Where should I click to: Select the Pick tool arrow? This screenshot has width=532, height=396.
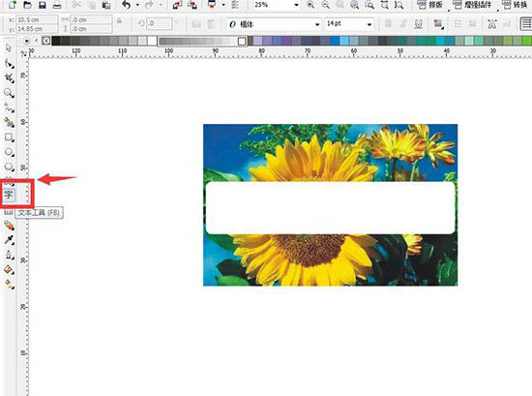(x=9, y=47)
